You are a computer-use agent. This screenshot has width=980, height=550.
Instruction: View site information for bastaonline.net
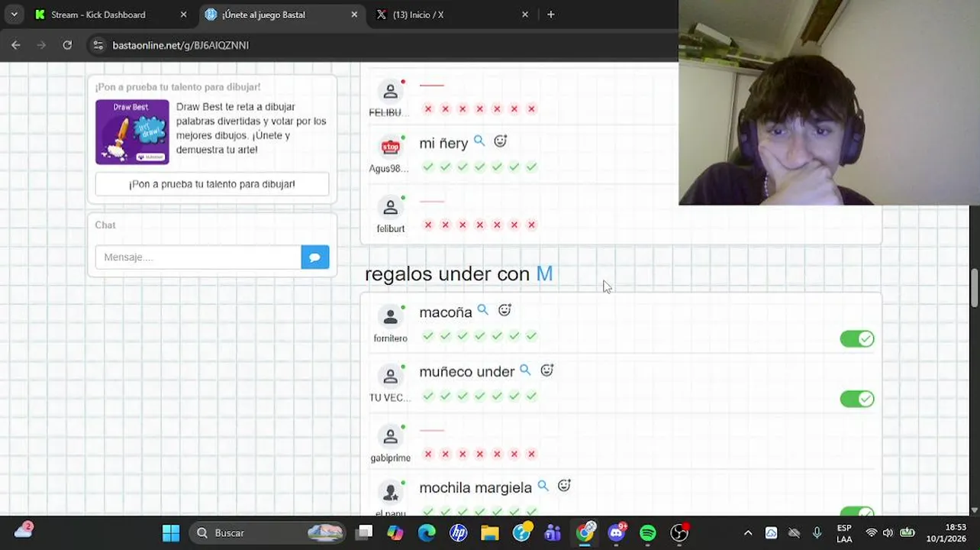pyautogui.click(x=98, y=45)
